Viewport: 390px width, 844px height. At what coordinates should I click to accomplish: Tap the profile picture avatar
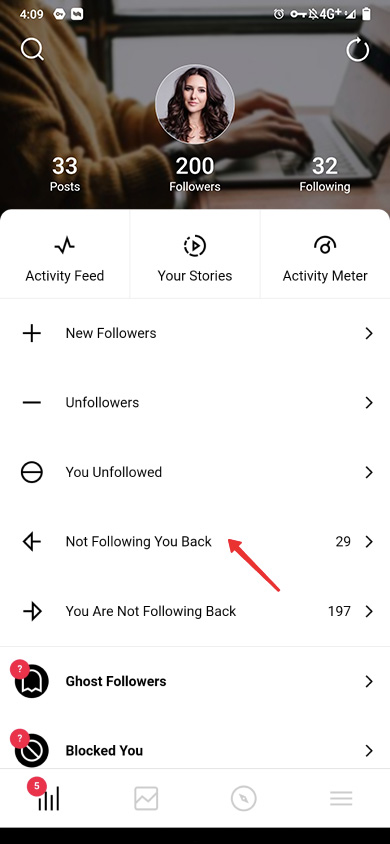pyautogui.click(x=195, y=104)
